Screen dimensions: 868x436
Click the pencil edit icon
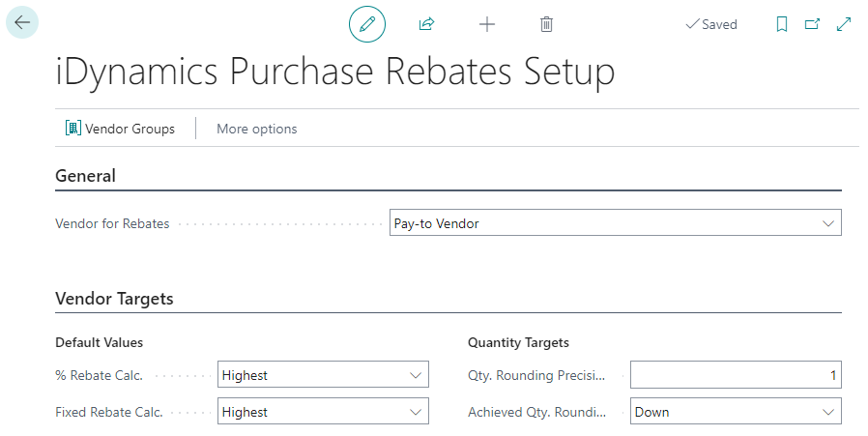tap(367, 24)
